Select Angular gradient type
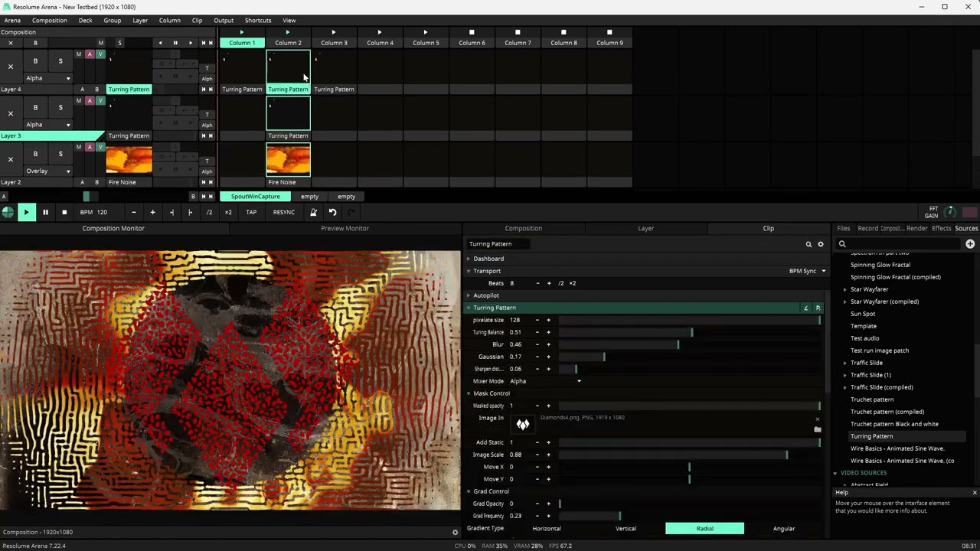The height and width of the screenshot is (551, 980). coord(784,528)
